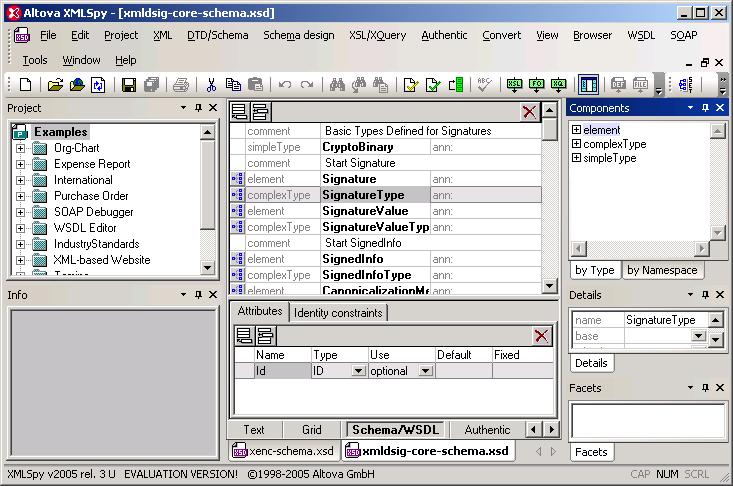Viewport: 733px width, 486px height.
Task: Open the DTD/Schema menu
Action: (x=217, y=35)
